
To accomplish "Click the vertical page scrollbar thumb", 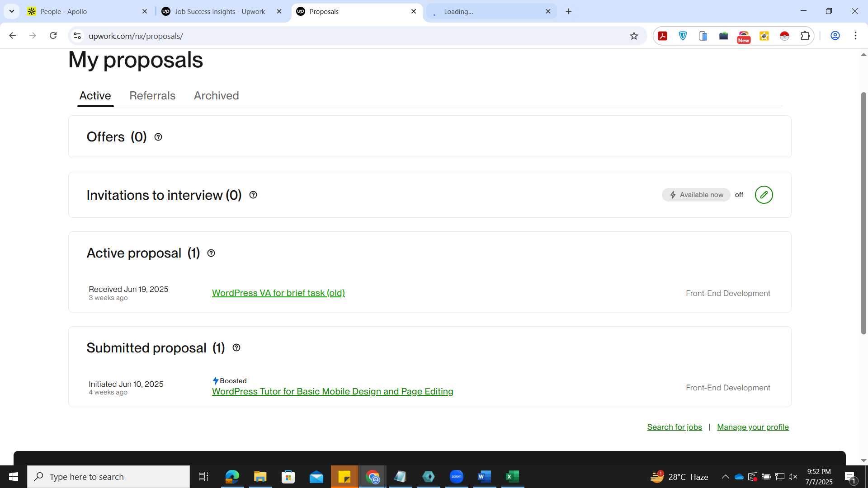I will (863, 213).
